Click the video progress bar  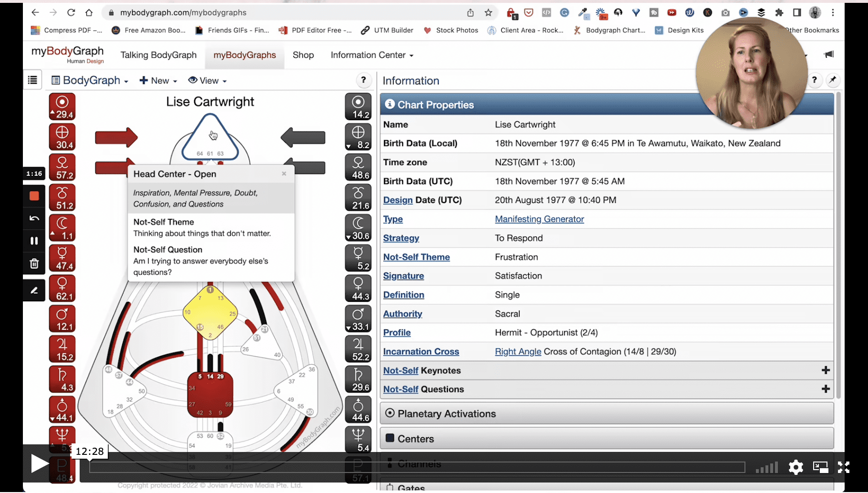click(417, 467)
